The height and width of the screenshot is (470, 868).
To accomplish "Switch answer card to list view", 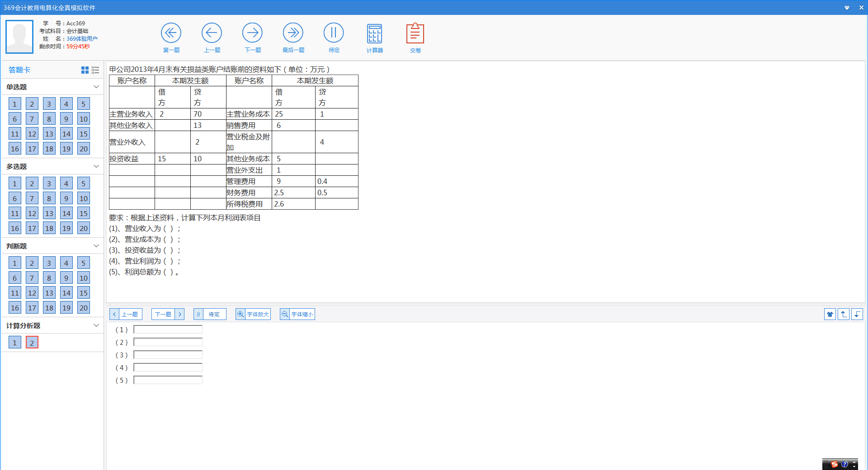I will pyautogui.click(x=95, y=70).
